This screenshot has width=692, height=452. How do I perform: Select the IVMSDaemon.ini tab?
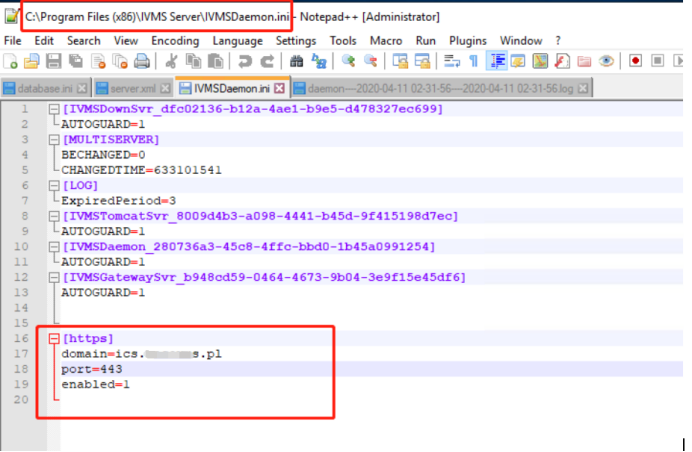pyautogui.click(x=232, y=88)
